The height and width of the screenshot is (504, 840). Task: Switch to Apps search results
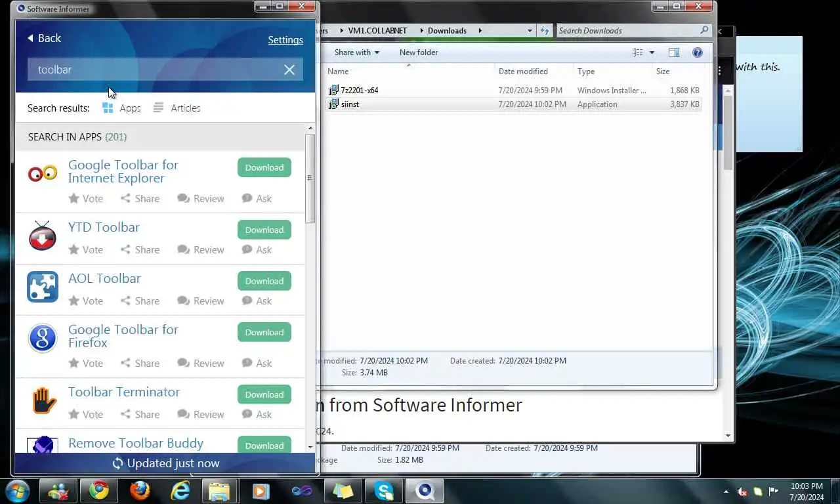point(121,108)
